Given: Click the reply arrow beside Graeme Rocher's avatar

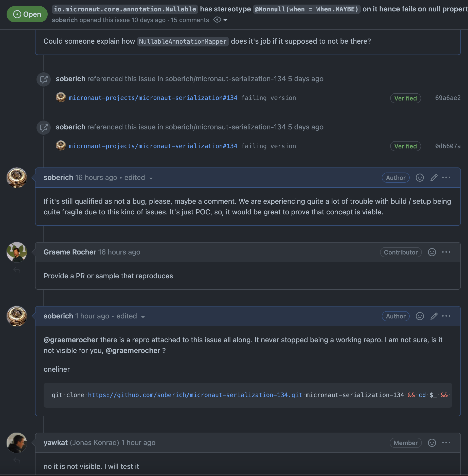Looking at the screenshot, I should (16, 270).
